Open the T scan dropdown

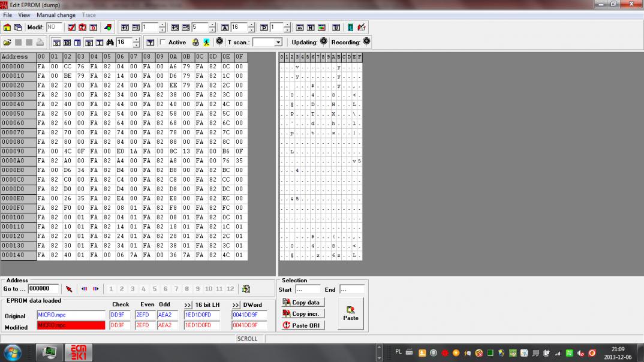[278, 43]
